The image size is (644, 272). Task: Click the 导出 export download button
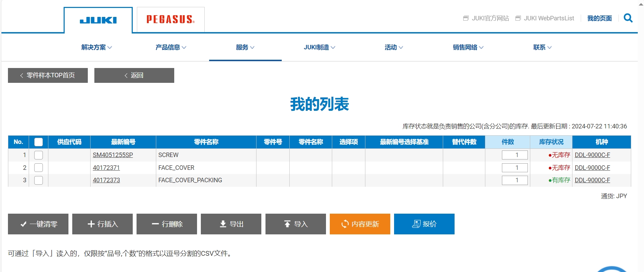coord(231,224)
